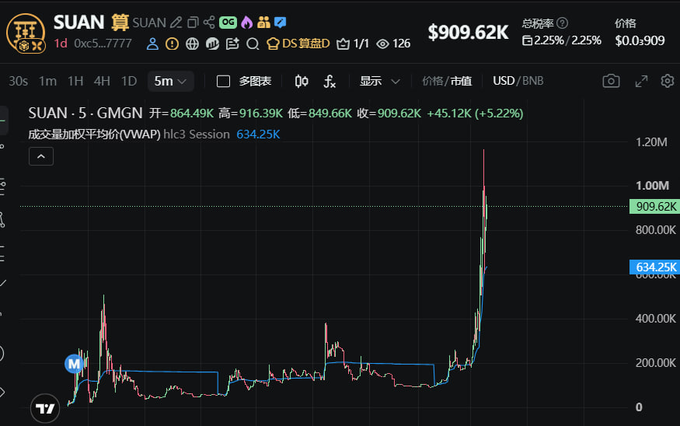The width and height of the screenshot is (680, 426).
Task: Click the 1d token age label
Action: tap(61, 44)
